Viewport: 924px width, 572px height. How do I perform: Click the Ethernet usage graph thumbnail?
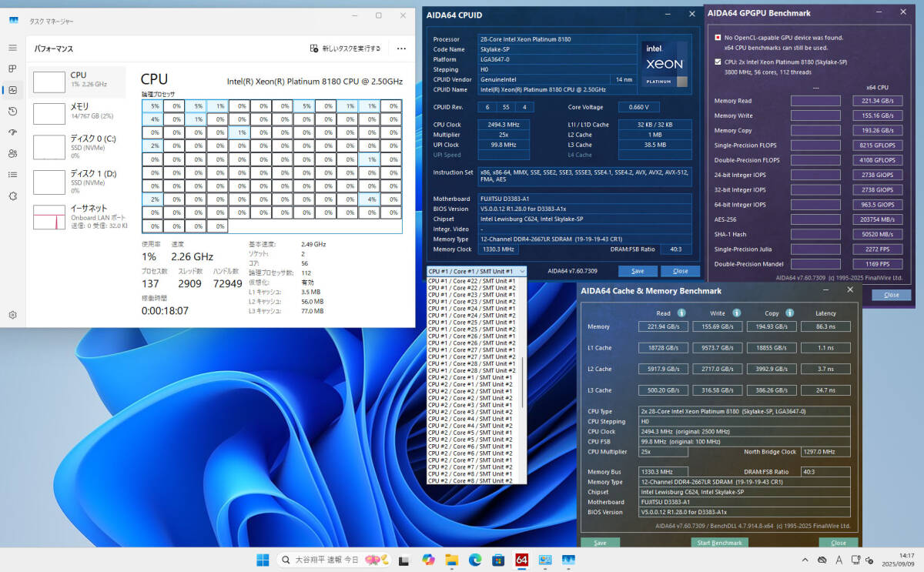49,218
